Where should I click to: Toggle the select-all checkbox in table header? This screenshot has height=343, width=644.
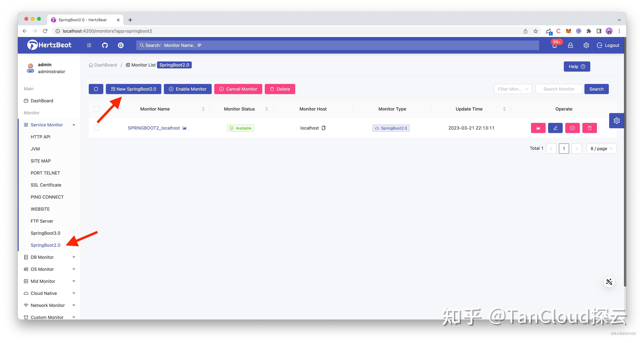(x=97, y=109)
